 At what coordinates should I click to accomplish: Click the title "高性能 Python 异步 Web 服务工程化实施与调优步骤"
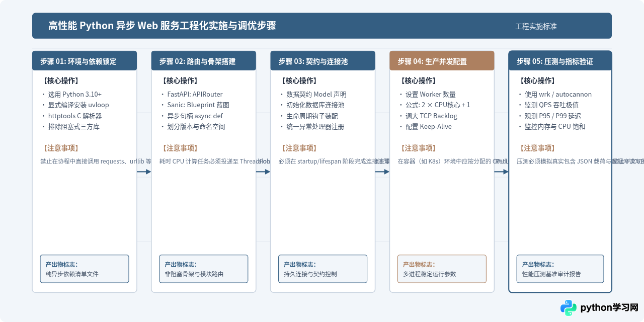162,26
